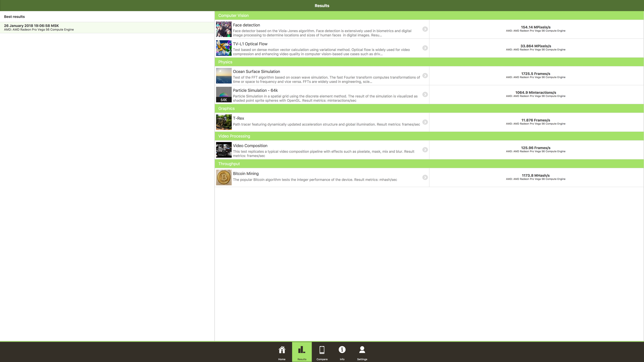This screenshot has width=644, height=362.
Task: Click the T-Rex test title
Action: (238, 118)
